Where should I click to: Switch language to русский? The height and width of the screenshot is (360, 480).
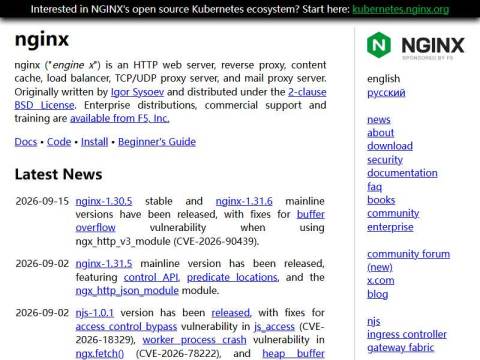coord(386,92)
